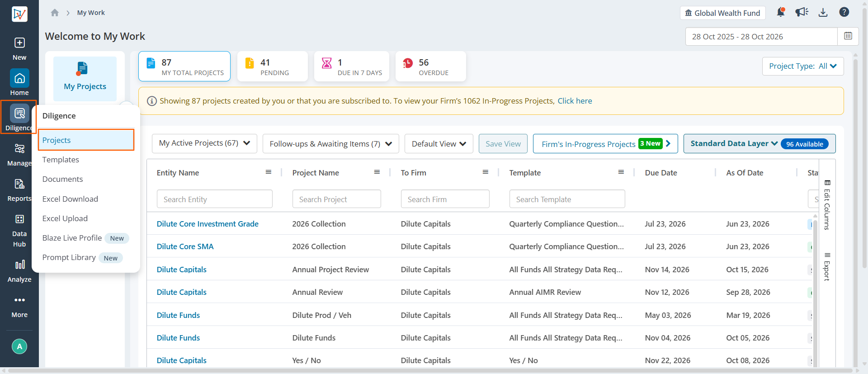Image resolution: width=868 pixels, height=374 pixels.
Task: Open the Reports sidebar section
Action: tap(19, 190)
